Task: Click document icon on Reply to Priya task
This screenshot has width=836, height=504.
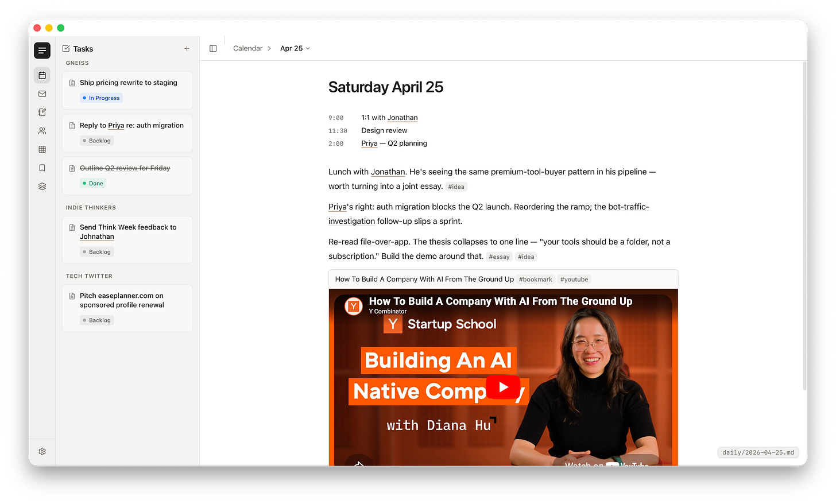Action: (72, 126)
